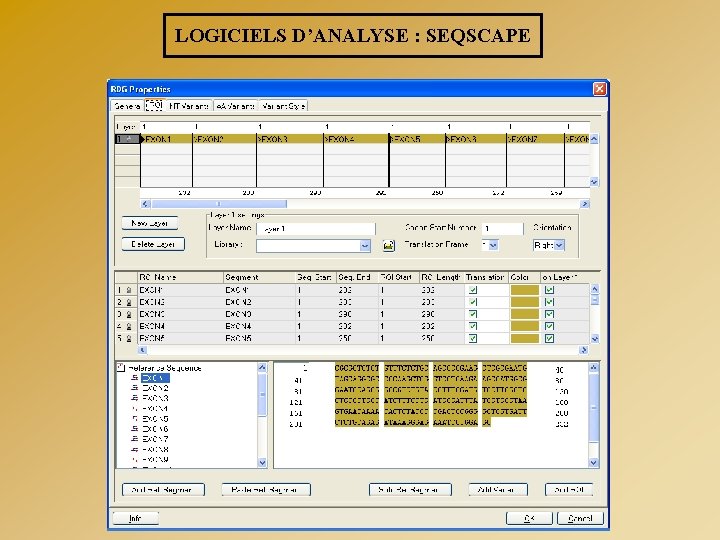Click reference tree scroll down arrow
The image size is (720, 540).
(262, 462)
